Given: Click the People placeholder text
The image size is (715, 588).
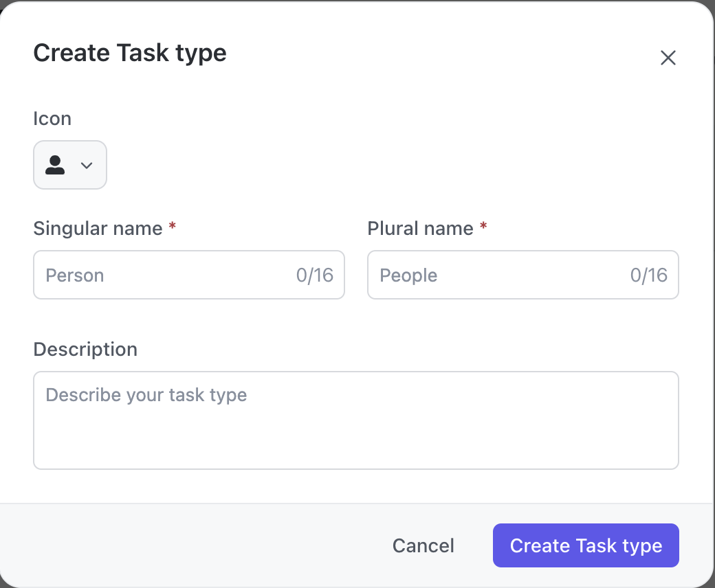Looking at the screenshot, I should tap(408, 275).
